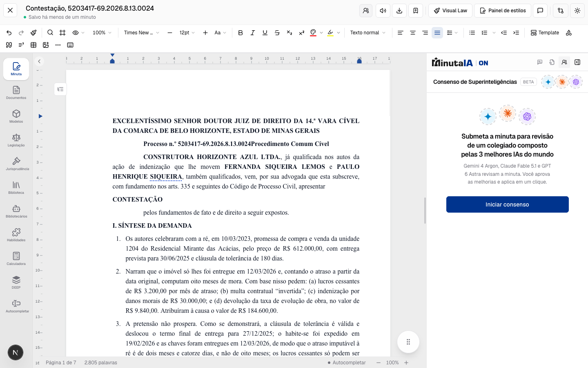Toggle bold formatting

pyautogui.click(x=241, y=33)
